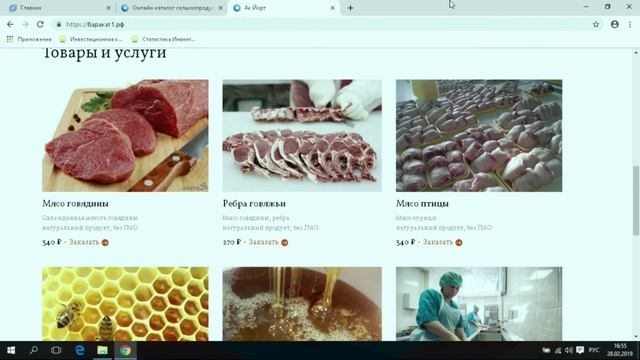
Task: Open the Мясо птицы product image
Action: [479, 136]
